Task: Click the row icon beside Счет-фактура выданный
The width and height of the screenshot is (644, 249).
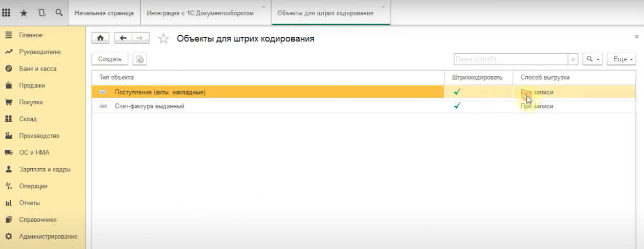Action: [x=103, y=106]
